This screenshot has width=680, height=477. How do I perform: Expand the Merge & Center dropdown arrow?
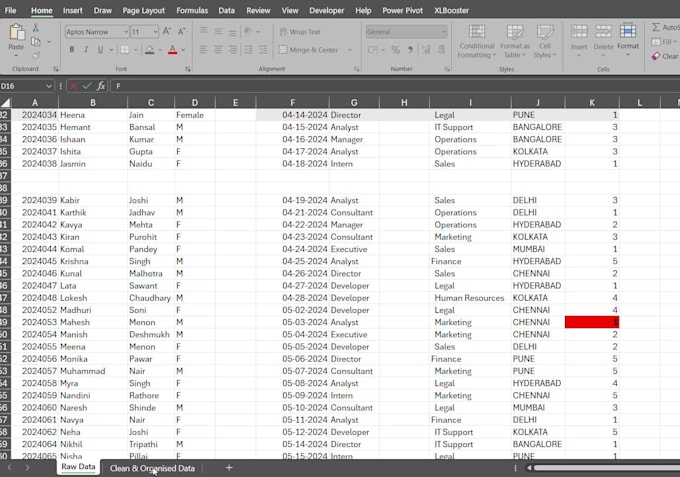tap(350, 50)
